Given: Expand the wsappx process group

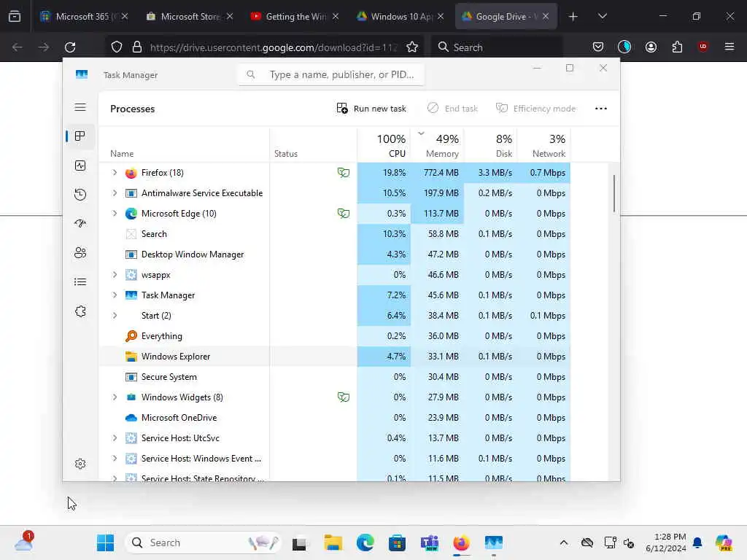Looking at the screenshot, I should tap(115, 275).
